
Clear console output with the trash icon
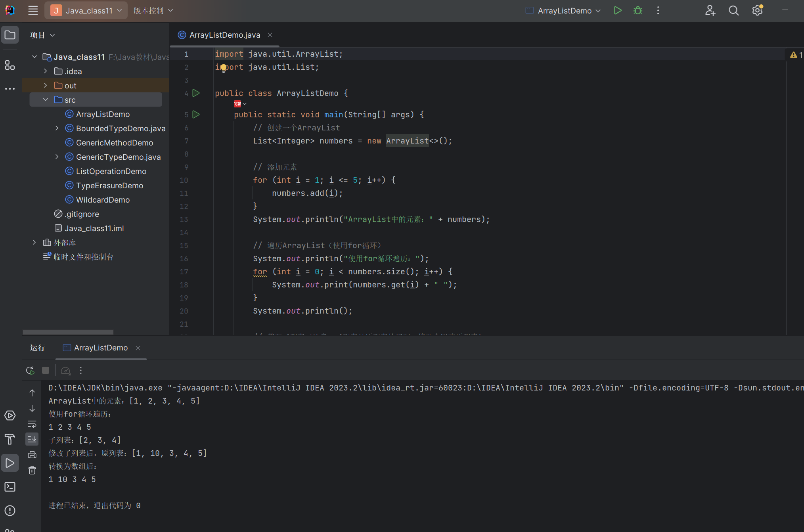click(x=32, y=470)
